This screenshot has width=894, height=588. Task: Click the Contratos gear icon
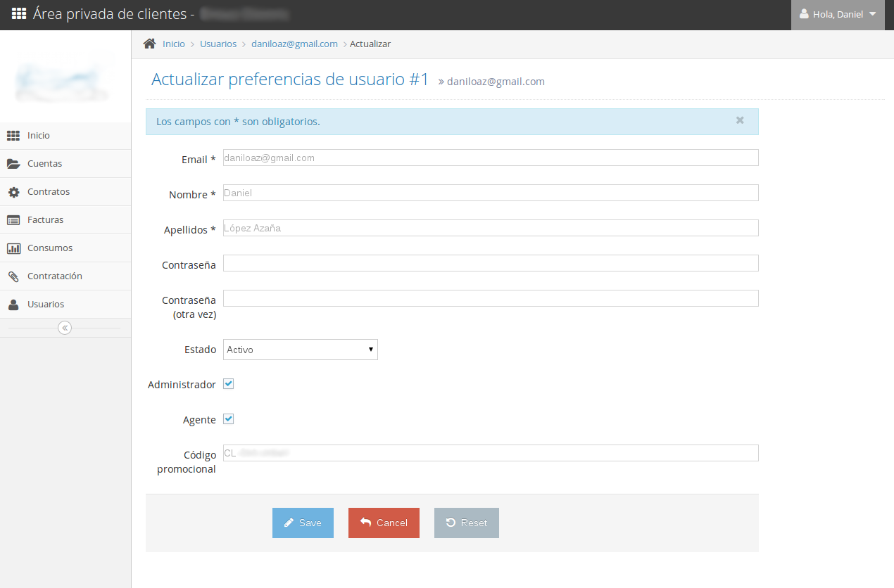15,191
